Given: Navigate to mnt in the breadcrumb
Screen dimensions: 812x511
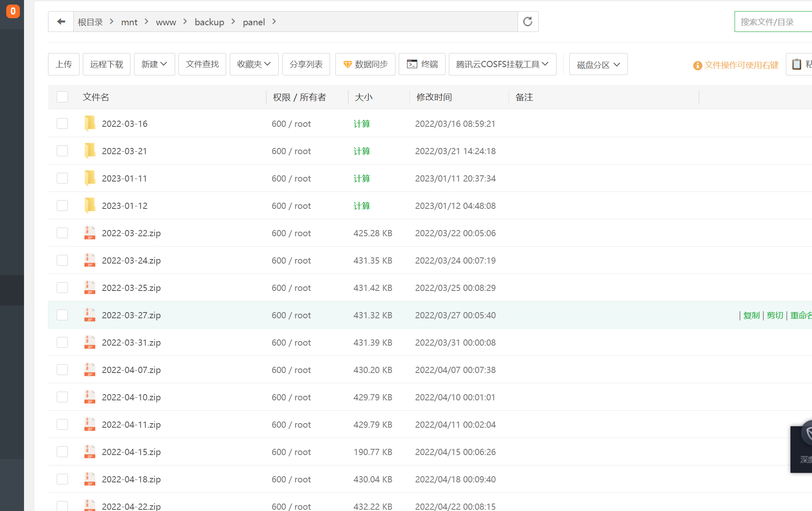Looking at the screenshot, I should [129, 22].
